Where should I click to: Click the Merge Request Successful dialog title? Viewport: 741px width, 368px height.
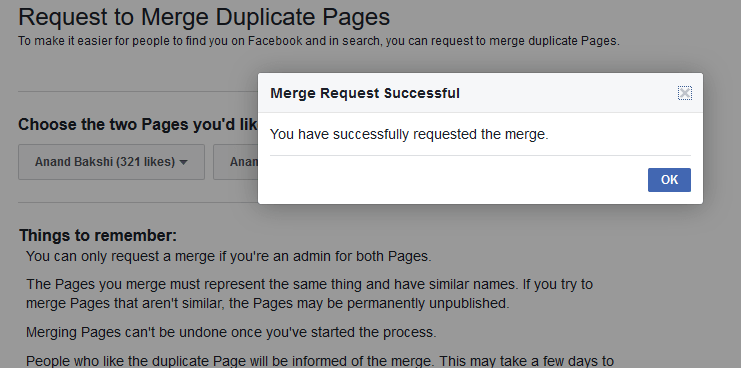(x=365, y=93)
